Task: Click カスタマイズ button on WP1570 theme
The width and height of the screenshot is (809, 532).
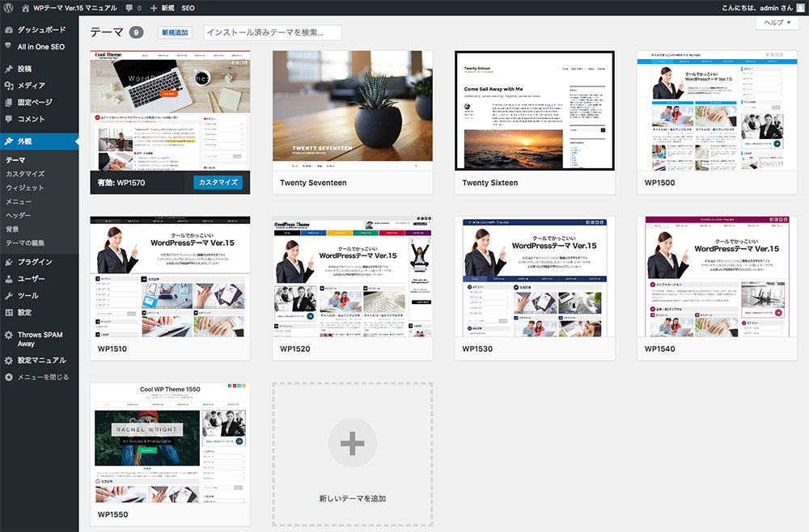Action: tap(218, 183)
